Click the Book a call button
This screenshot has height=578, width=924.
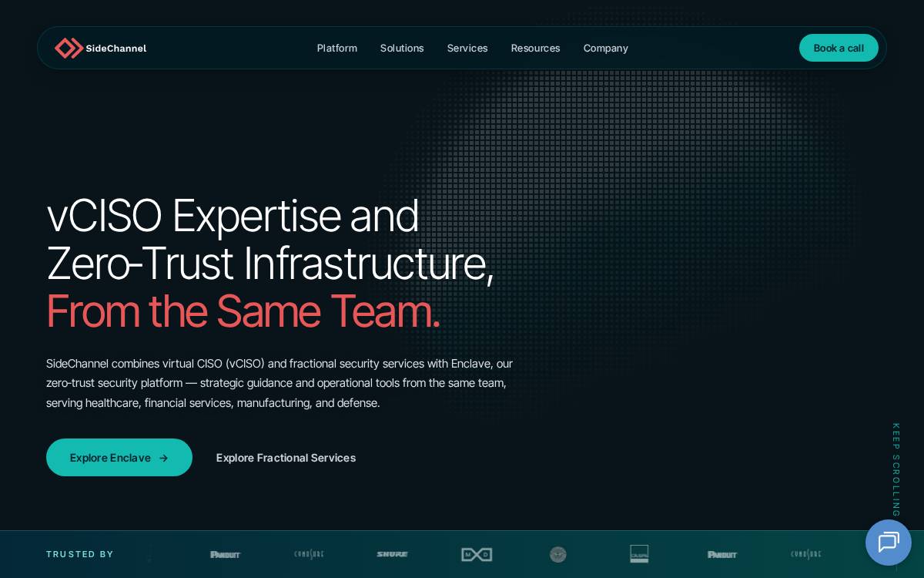(x=839, y=48)
